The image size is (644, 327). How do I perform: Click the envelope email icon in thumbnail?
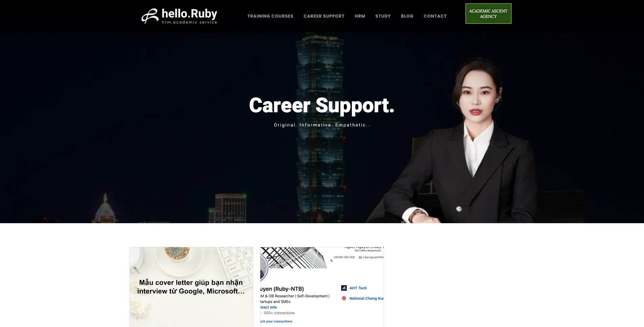click(360, 257)
